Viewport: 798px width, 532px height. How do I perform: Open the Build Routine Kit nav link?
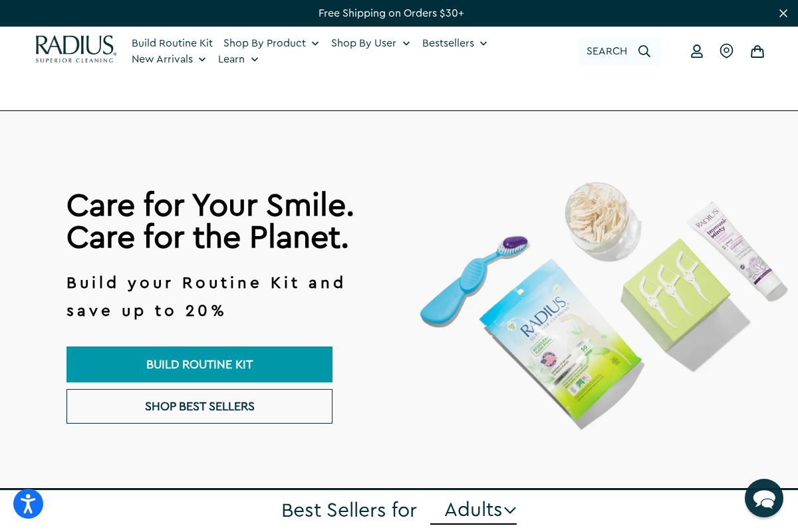[172, 43]
